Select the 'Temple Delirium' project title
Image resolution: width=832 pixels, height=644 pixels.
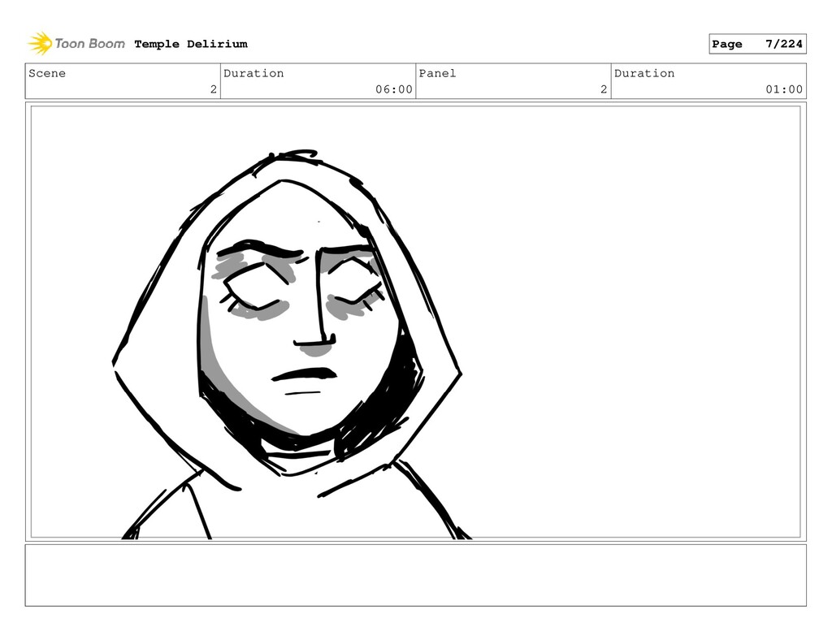coord(191,44)
